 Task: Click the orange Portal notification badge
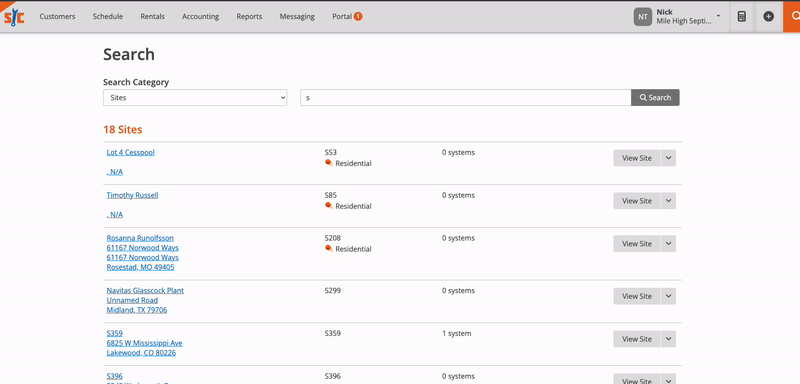point(358,16)
